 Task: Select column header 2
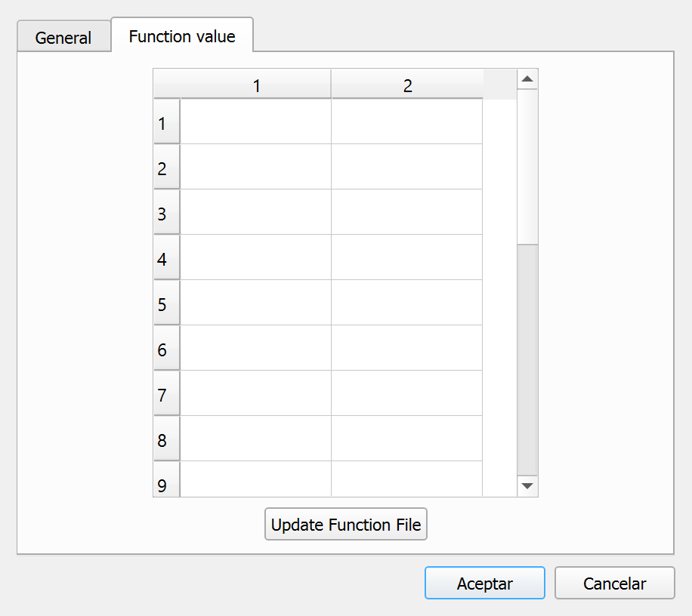pos(407,85)
